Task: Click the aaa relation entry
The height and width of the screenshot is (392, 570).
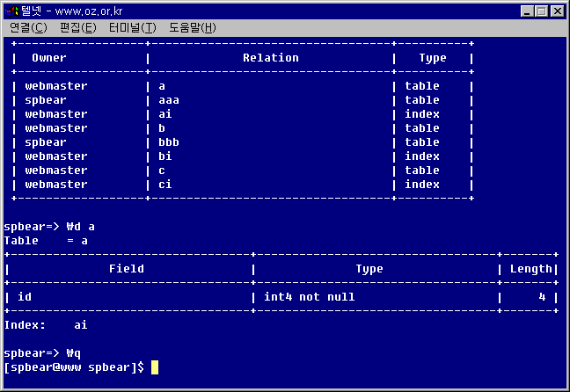Action: 169,100
